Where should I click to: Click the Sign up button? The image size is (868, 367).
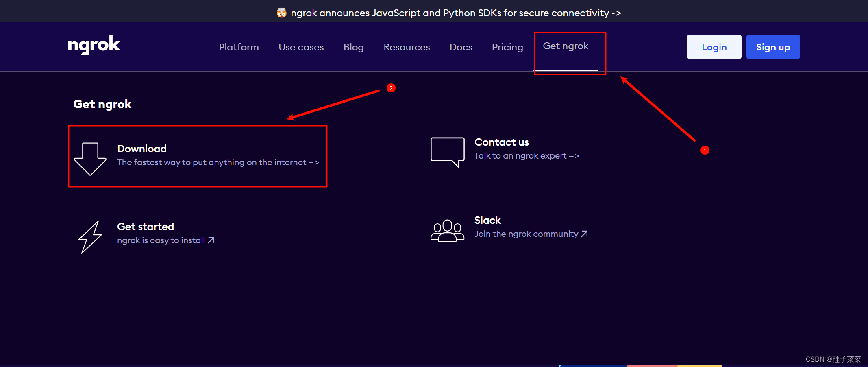pos(772,47)
